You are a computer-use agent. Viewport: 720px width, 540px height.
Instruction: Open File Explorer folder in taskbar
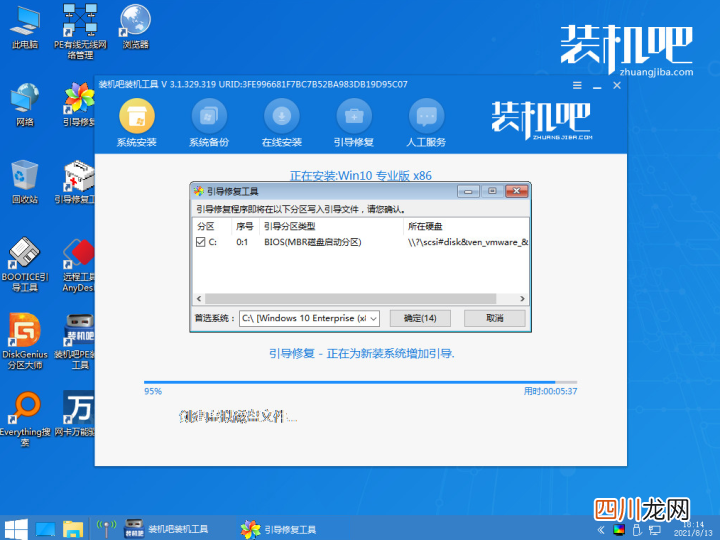(73, 529)
